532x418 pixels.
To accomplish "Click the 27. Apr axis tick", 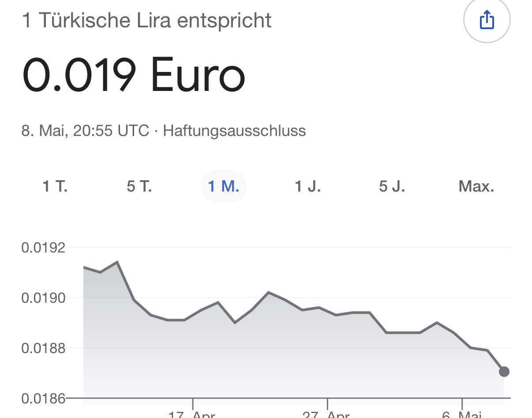I will point(327,414).
